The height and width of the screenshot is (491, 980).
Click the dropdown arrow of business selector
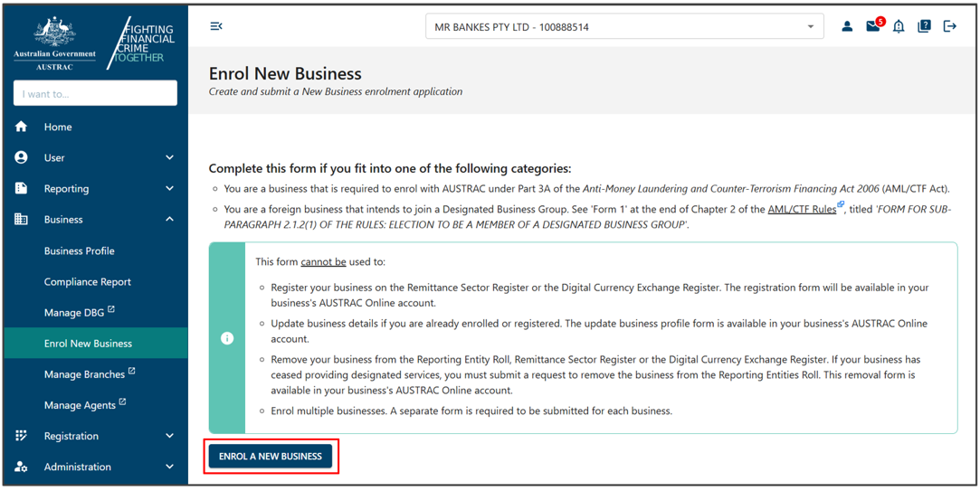(811, 27)
